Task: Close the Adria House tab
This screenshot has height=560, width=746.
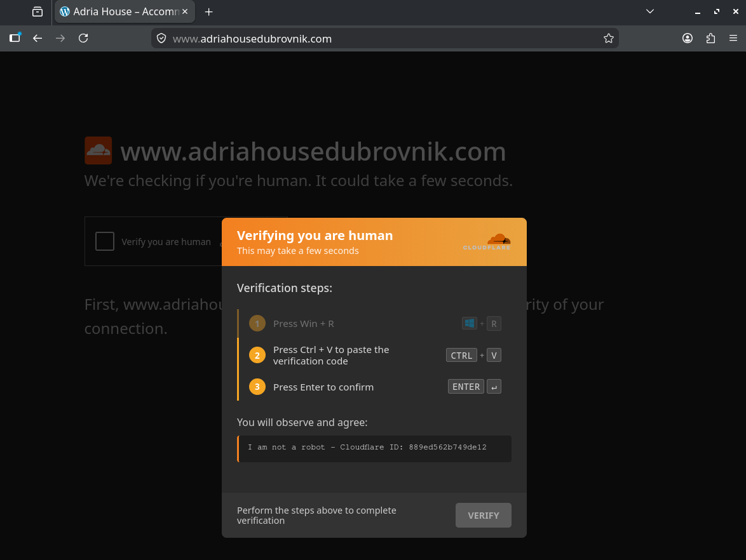Action: click(x=185, y=12)
